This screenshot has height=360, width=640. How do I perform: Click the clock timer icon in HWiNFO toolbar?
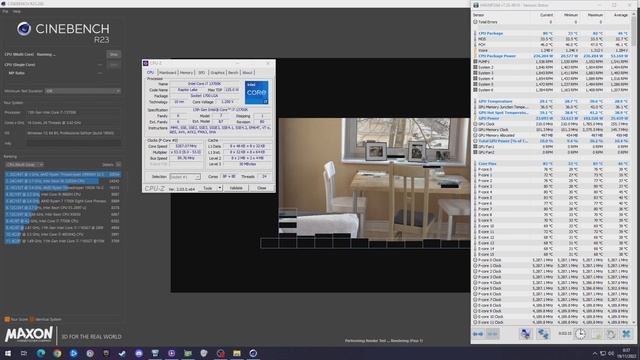[580, 334]
